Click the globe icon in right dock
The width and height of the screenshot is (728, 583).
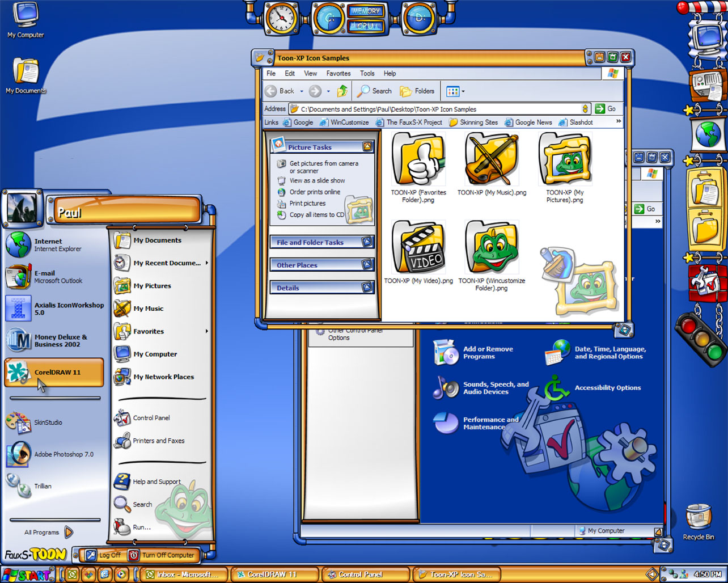click(708, 134)
